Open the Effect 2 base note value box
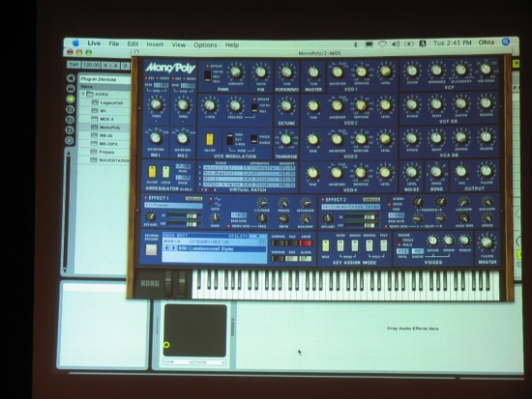532x399 pixels. point(396,215)
